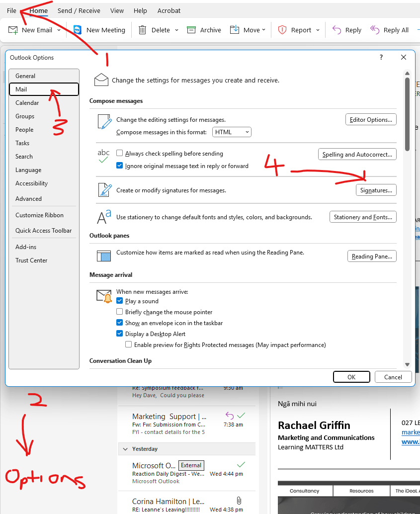This screenshot has width=420, height=514.
Task: Click the help question mark in Outlook Options
Action: (381, 57)
